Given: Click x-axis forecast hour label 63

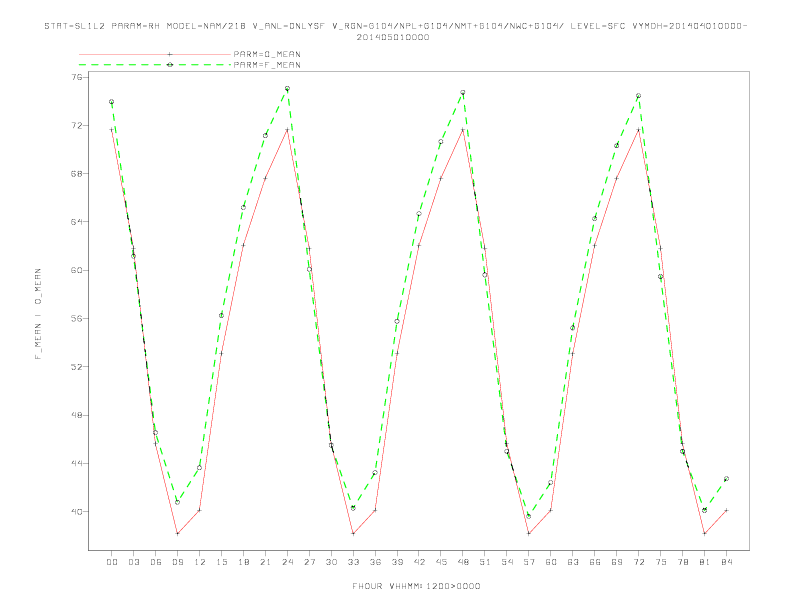Looking at the screenshot, I should [x=573, y=562].
